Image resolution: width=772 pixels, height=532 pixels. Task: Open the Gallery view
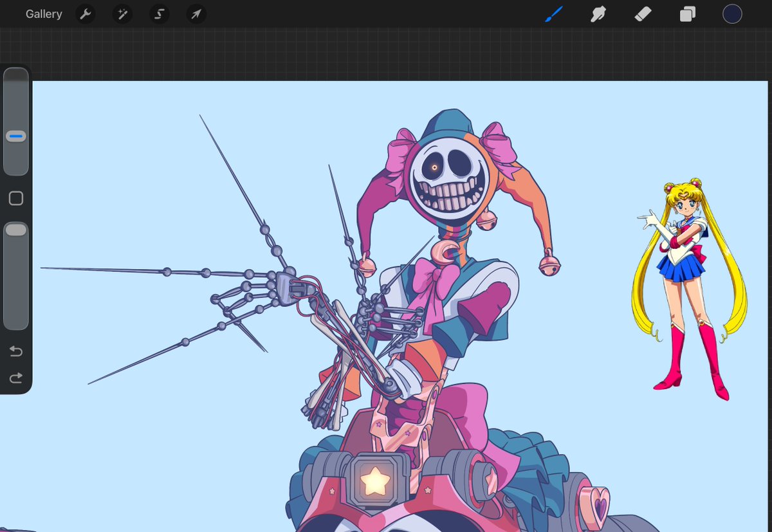tap(44, 14)
